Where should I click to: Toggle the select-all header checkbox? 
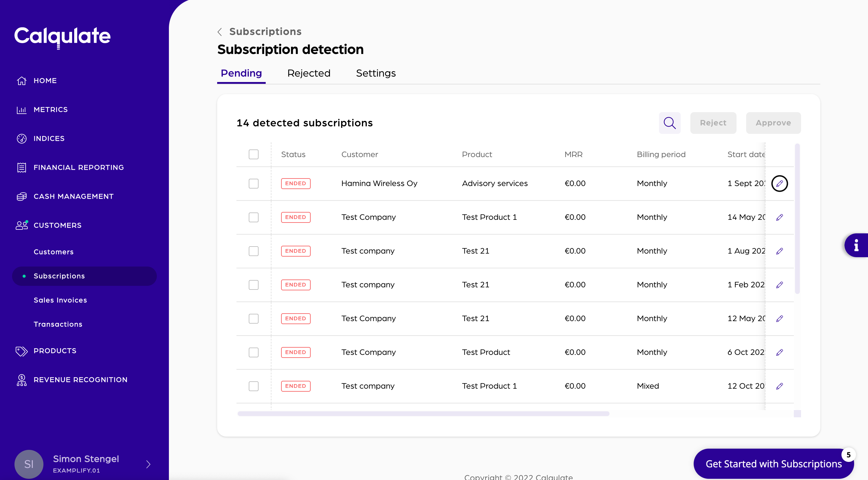pos(253,154)
